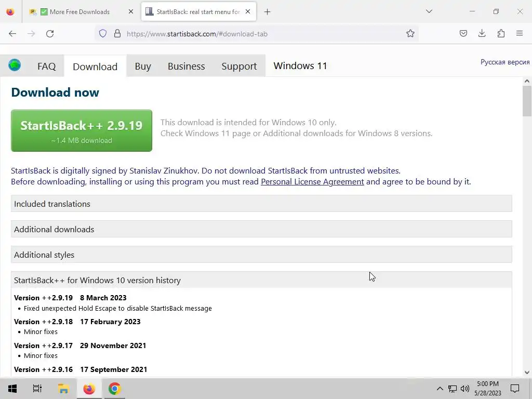Open the Firefox hamburger application menu
Screen dimensions: 532x399
(520, 33)
